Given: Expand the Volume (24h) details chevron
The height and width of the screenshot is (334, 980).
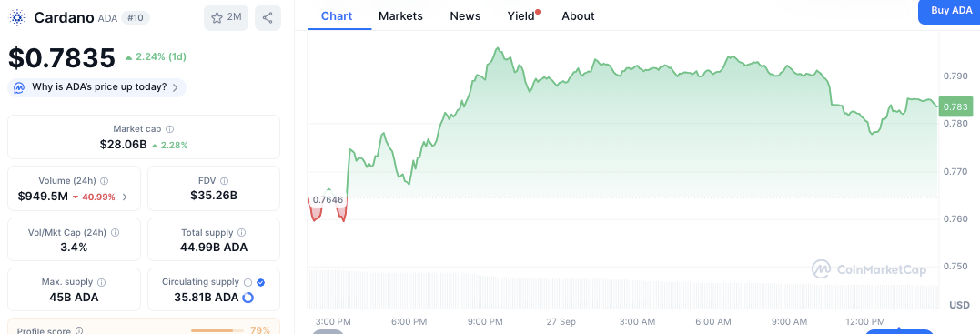Looking at the screenshot, I should coord(125,197).
